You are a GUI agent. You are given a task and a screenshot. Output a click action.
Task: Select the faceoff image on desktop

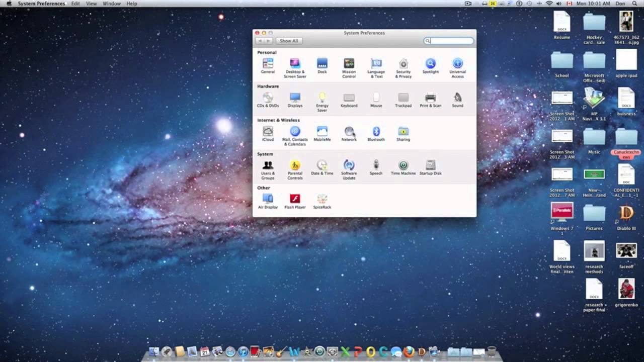(626, 256)
